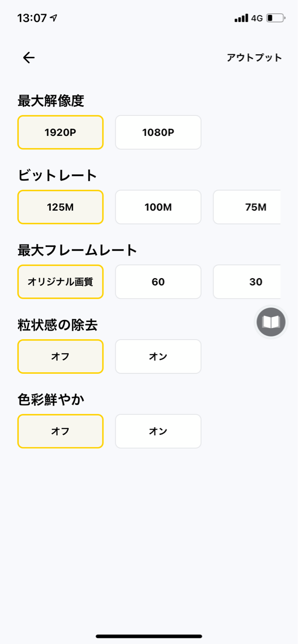
Task: Turn 色彩鮮やか off with オフ
Action: (x=60, y=431)
